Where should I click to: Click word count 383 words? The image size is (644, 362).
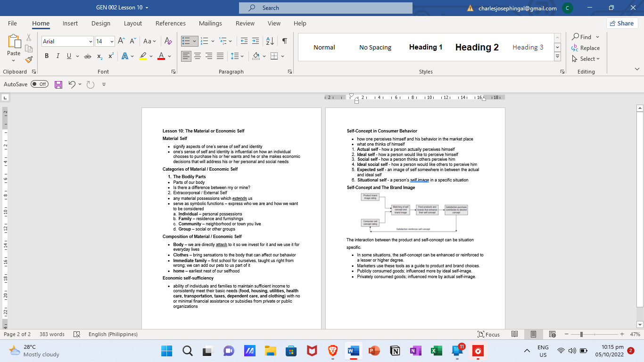point(52,334)
